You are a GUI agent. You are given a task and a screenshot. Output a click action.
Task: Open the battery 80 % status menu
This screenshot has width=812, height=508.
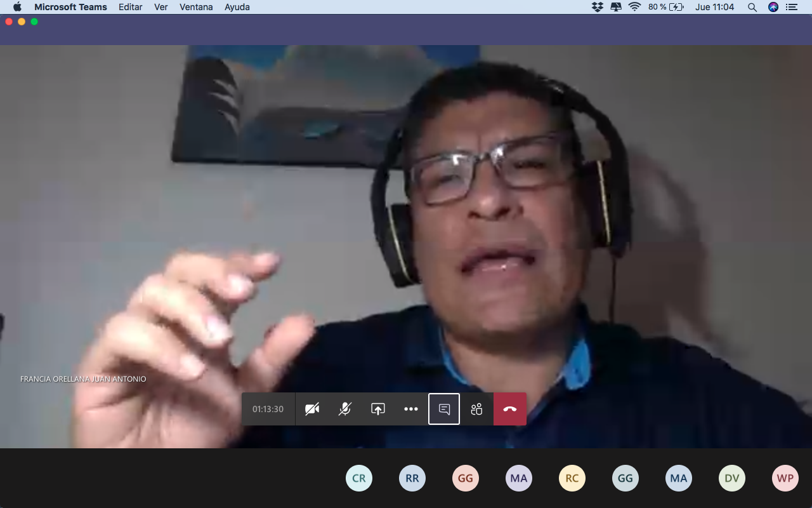(666, 7)
